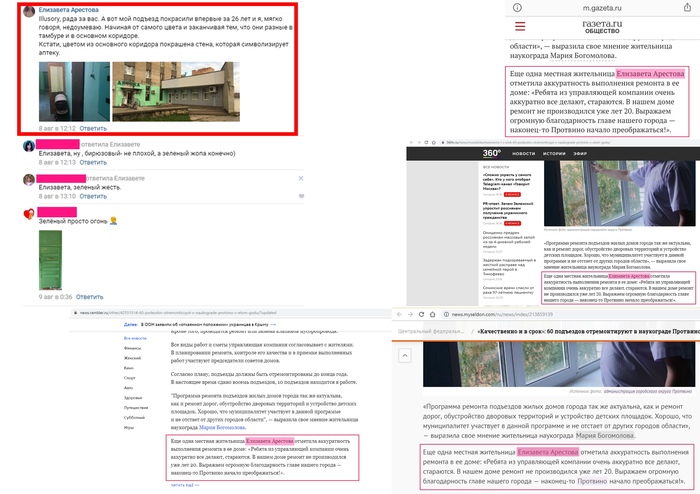Click the news.myseldon.com address bar

pos(500,313)
